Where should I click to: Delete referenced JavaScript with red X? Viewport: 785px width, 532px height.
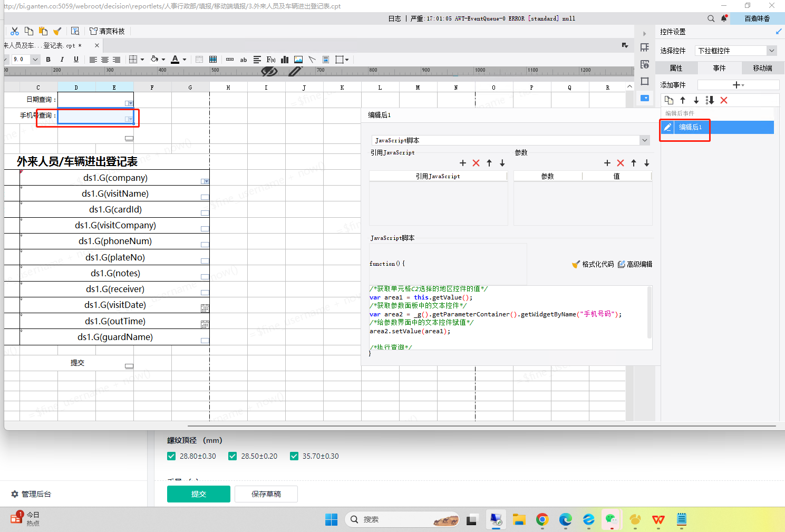click(x=476, y=163)
